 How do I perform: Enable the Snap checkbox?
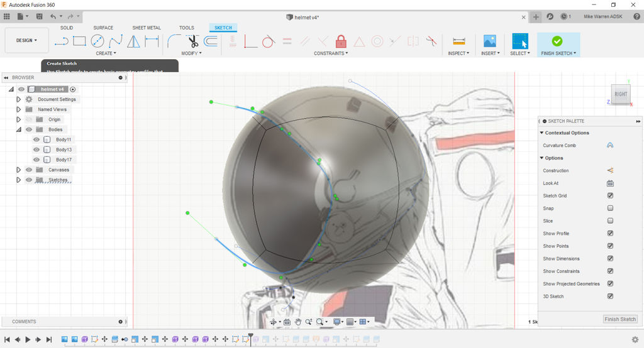pyautogui.click(x=610, y=208)
